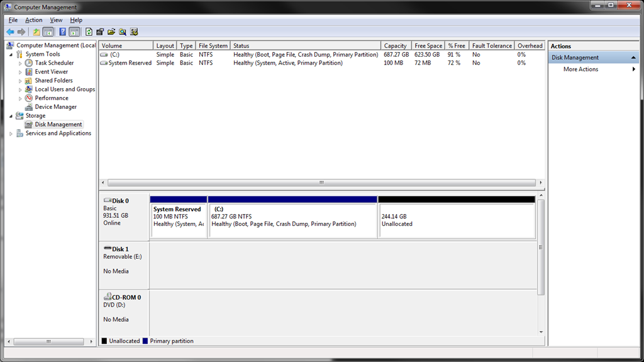Sort by the File System column header
This screenshot has height=362, width=644.
213,46
